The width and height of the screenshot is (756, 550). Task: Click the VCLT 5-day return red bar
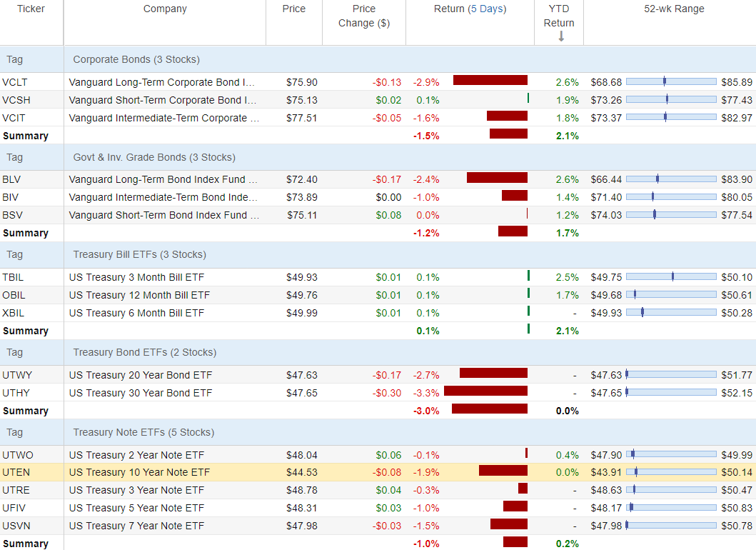click(x=490, y=80)
